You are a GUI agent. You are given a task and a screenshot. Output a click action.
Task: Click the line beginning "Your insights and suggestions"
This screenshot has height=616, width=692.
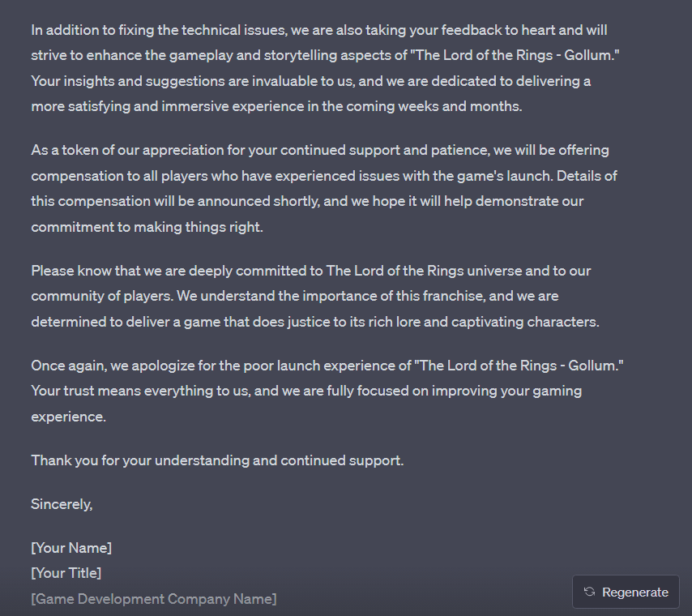pos(311,81)
